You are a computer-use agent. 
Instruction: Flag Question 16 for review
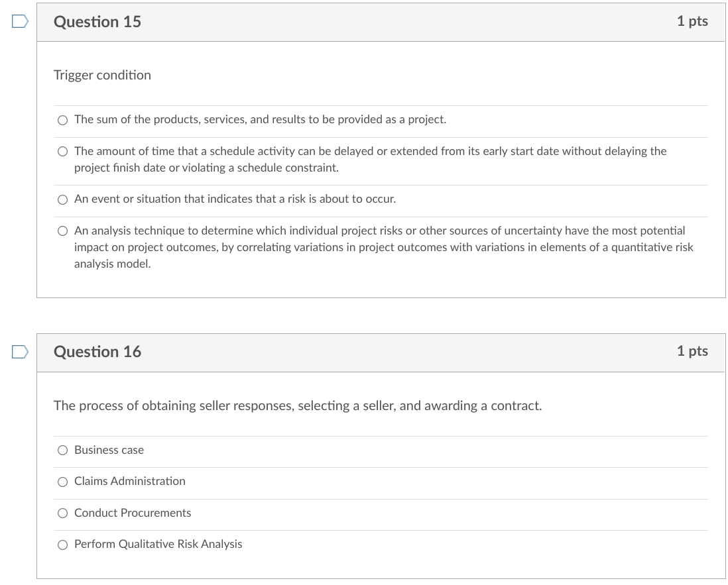click(x=20, y=352)
